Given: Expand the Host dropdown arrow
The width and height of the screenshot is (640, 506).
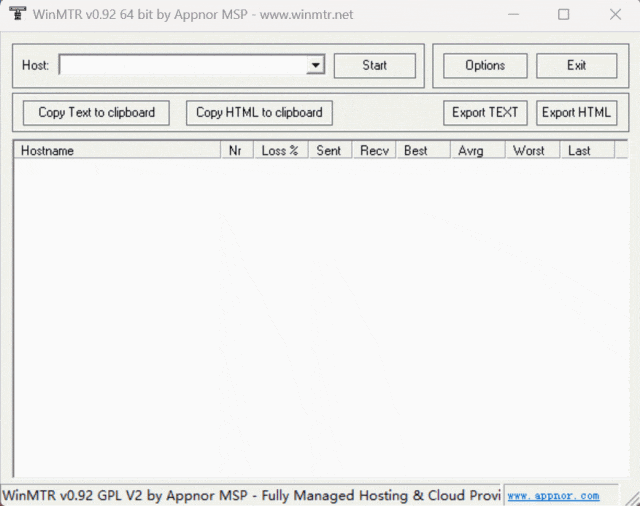Looking at the screenshot, I should click(316, 65).
